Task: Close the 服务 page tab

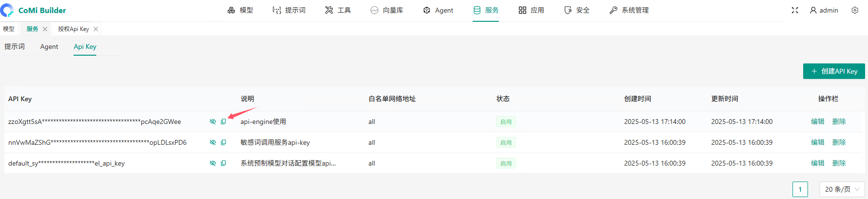Action: click(45, 29)
